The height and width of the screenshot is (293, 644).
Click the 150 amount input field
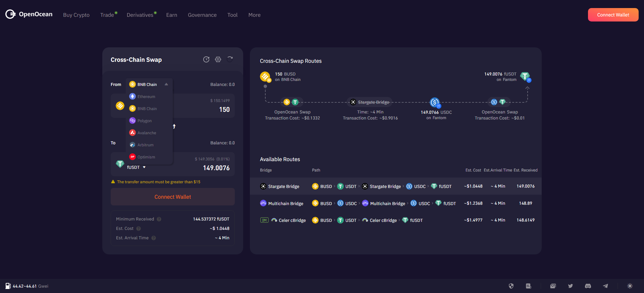(215, 109)
